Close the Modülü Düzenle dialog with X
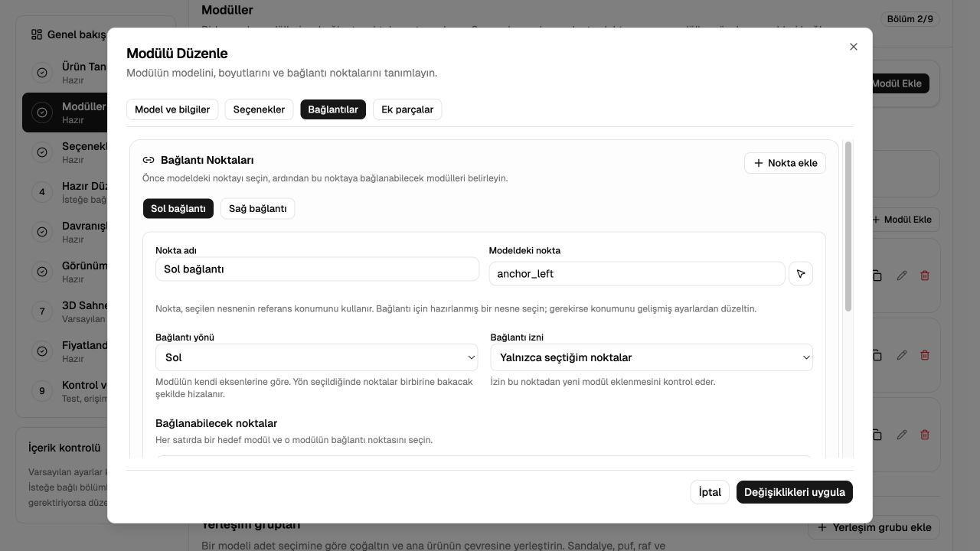This screenshot has width=980, height=551. coord(854,47)
